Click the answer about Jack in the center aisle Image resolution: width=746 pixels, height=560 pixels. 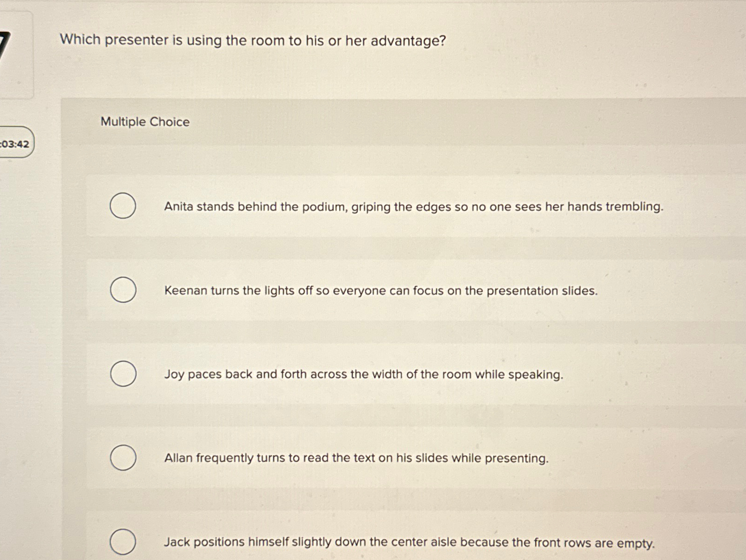pos(410,542)
